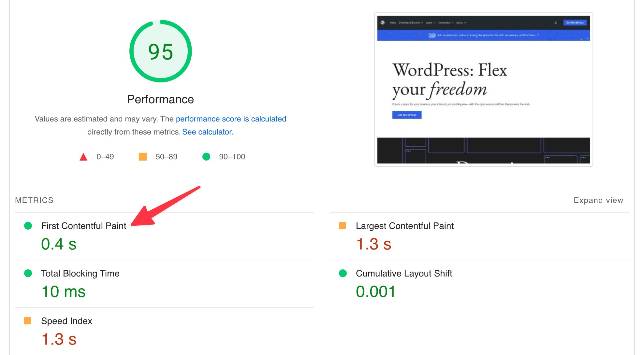Click the Cumulative Layout Shift 0.001 value
The image size is (644, 355).
pyautogui.click(x=375, y=291)
